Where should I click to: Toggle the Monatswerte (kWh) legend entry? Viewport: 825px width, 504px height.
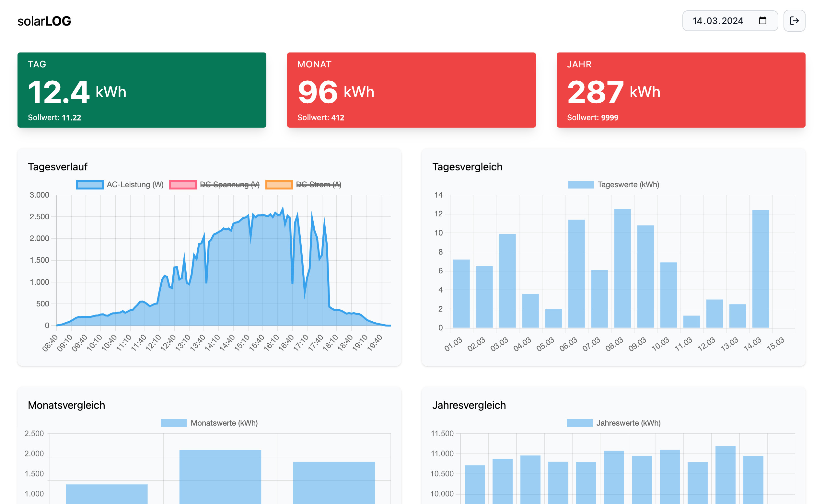[x=209, y=423]
